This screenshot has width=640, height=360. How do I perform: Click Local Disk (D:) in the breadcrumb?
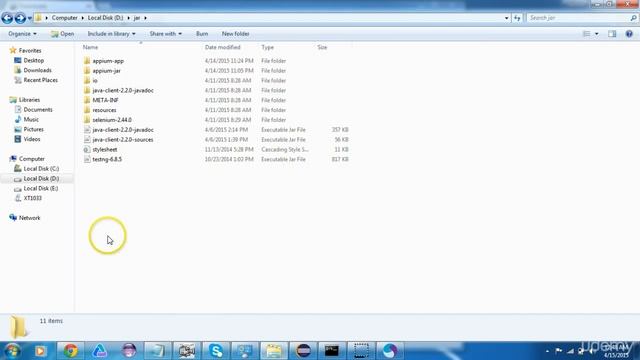(x=105, y=18)
